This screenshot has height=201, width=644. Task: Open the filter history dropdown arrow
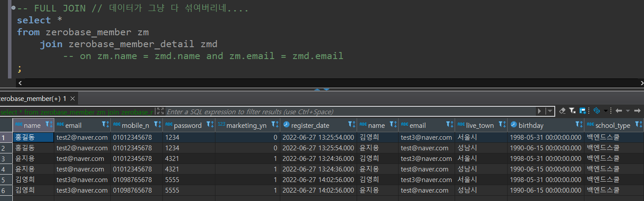pyautogui.click(x=550, y=112)
